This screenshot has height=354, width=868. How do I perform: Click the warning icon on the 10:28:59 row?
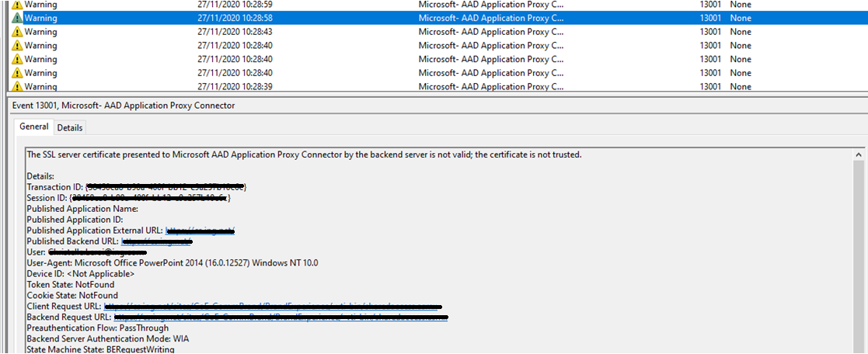click(17, 5)
